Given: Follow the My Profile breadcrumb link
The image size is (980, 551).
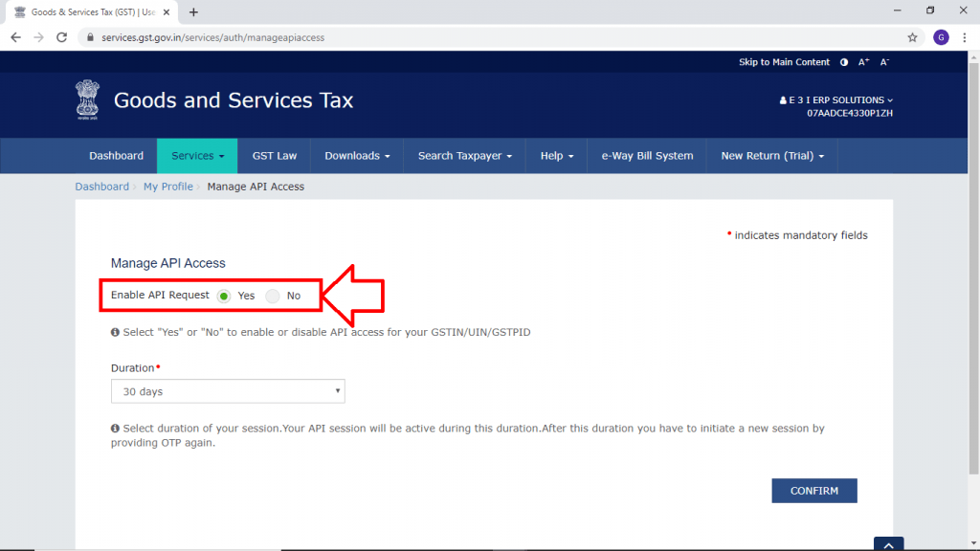Looking at the screenshot, I should click(168, 187).
